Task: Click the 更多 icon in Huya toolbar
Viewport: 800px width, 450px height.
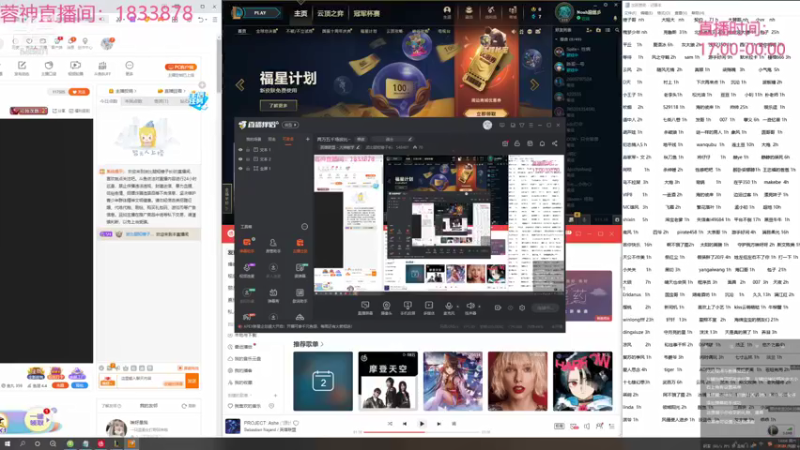Action: pyautogui.click(x=129, y=67)
